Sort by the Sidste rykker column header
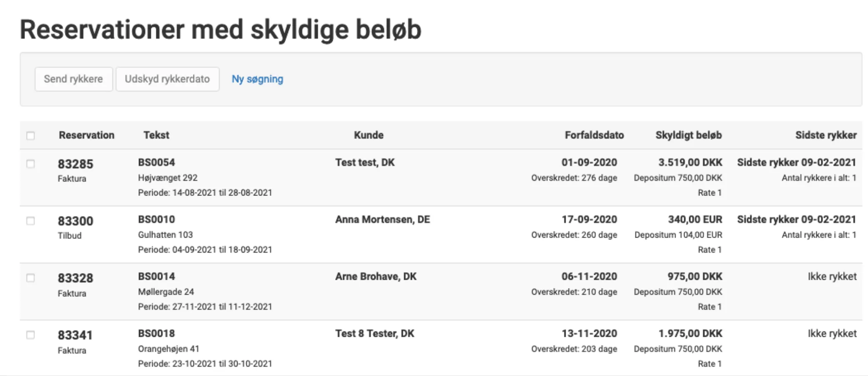868x376 pixels. coord(826,135)
